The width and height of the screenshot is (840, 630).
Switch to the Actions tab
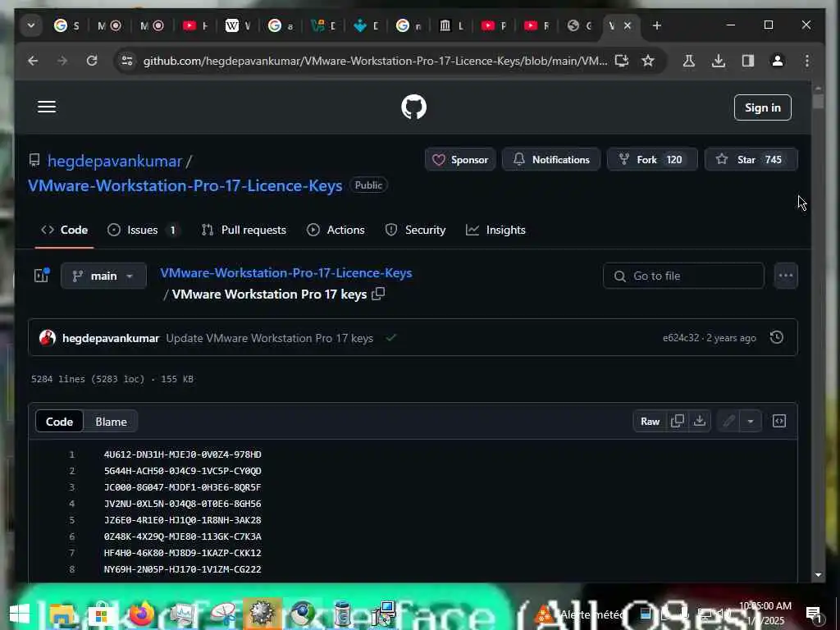coord(336,230)
